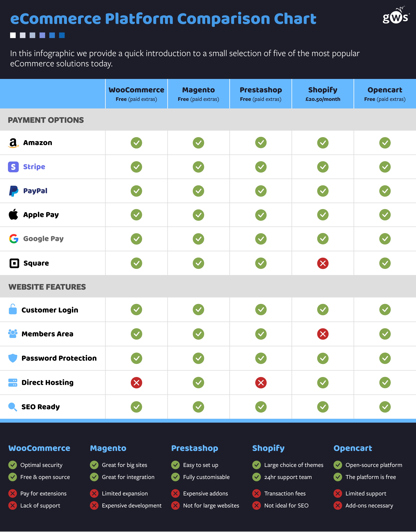The image size is (416, 532).
Task: Click the Google Pay row label
Action: pyautogui.click(x=43, y=239)
